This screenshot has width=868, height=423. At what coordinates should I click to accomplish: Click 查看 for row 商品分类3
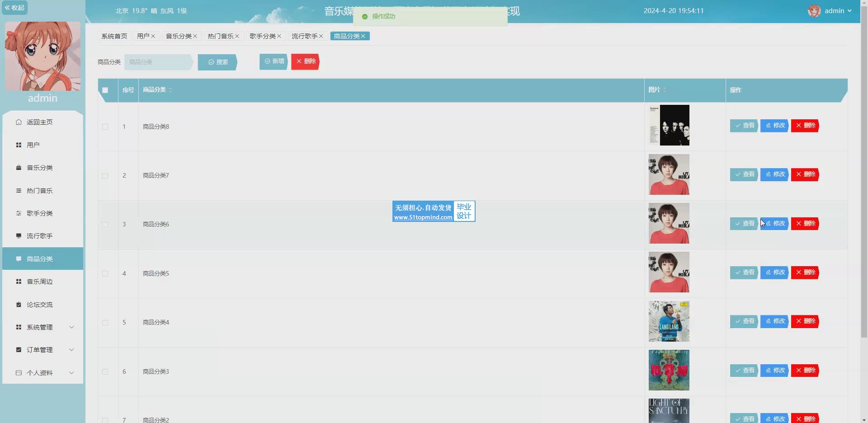(x=744, y=371)
